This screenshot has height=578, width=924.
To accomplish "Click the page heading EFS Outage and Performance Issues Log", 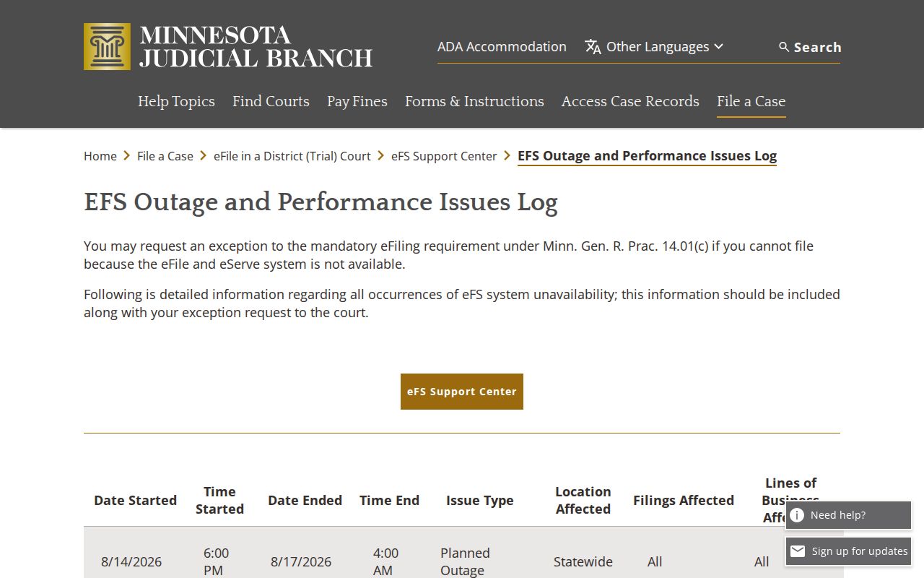I will (x=321, y=202).
